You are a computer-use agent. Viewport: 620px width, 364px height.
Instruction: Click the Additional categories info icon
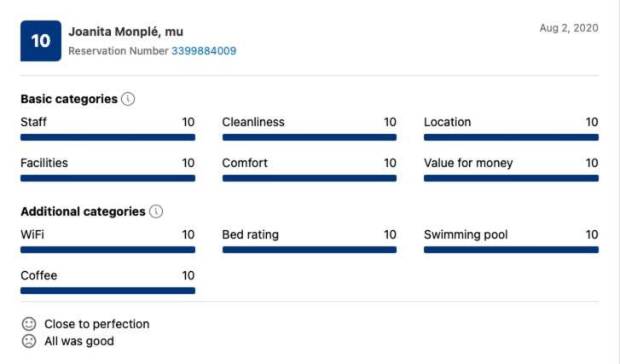point(156,211)
